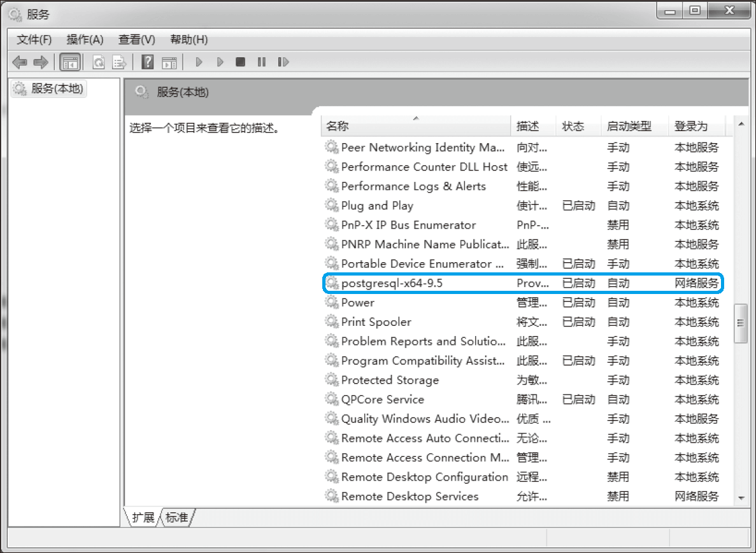Click the back navigation arrow

[19, 61]
